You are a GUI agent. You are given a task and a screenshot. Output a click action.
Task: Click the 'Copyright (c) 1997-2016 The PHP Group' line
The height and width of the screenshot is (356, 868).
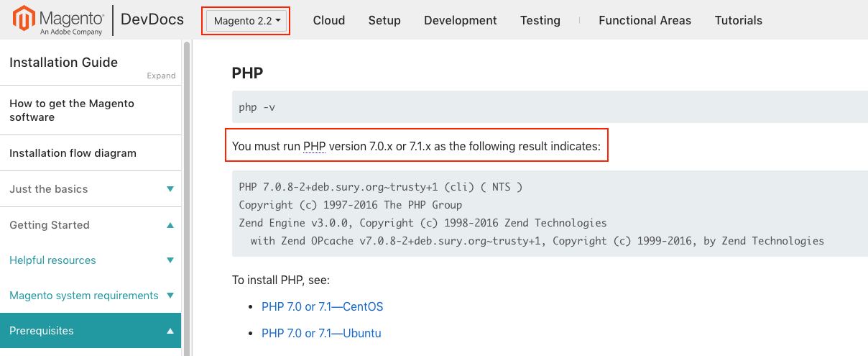tap(350, 205)
